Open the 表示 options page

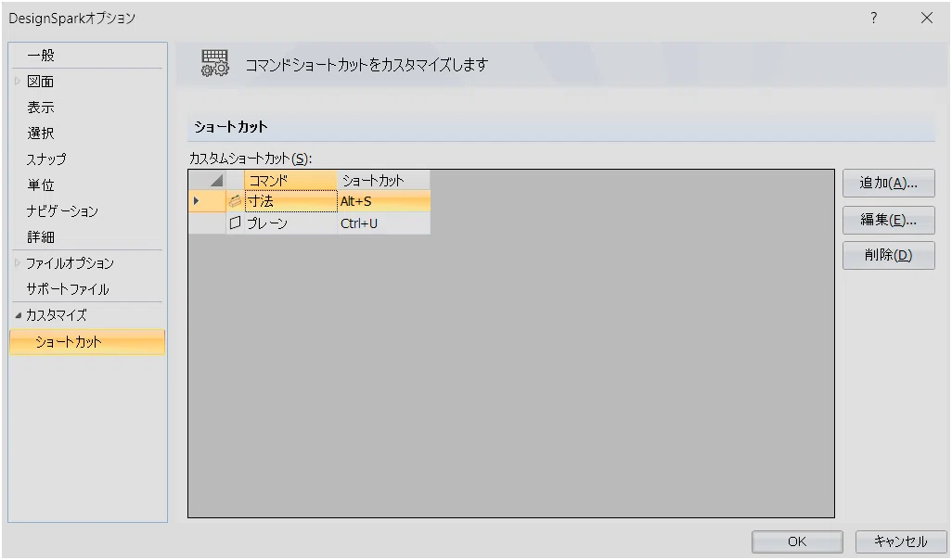pos(41,108)
